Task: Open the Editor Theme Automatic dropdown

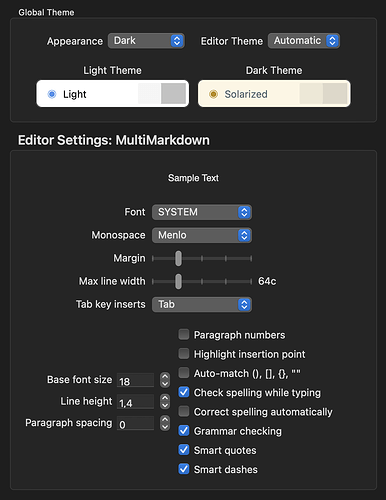Action: [304, 41]
